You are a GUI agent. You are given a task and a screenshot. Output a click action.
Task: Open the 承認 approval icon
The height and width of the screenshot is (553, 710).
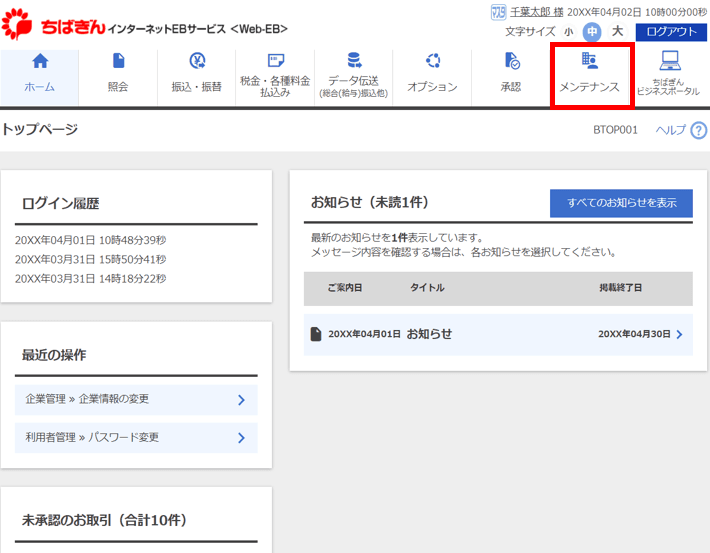[511, 61]
